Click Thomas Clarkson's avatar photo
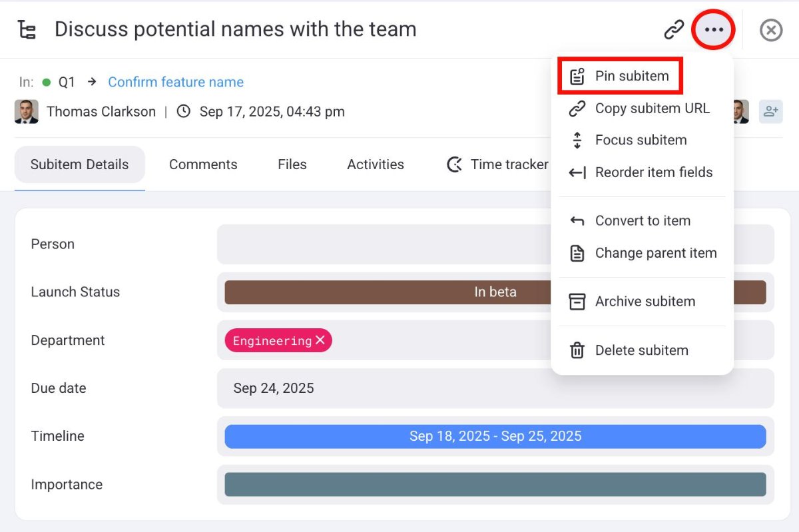 26,111
